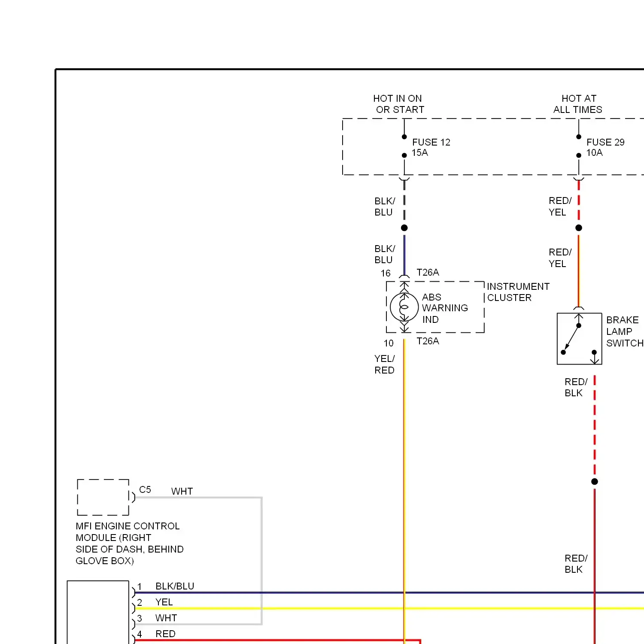
Task: Select the upper "RED/ BLK" label below brake switch
Action: point(576,387)
